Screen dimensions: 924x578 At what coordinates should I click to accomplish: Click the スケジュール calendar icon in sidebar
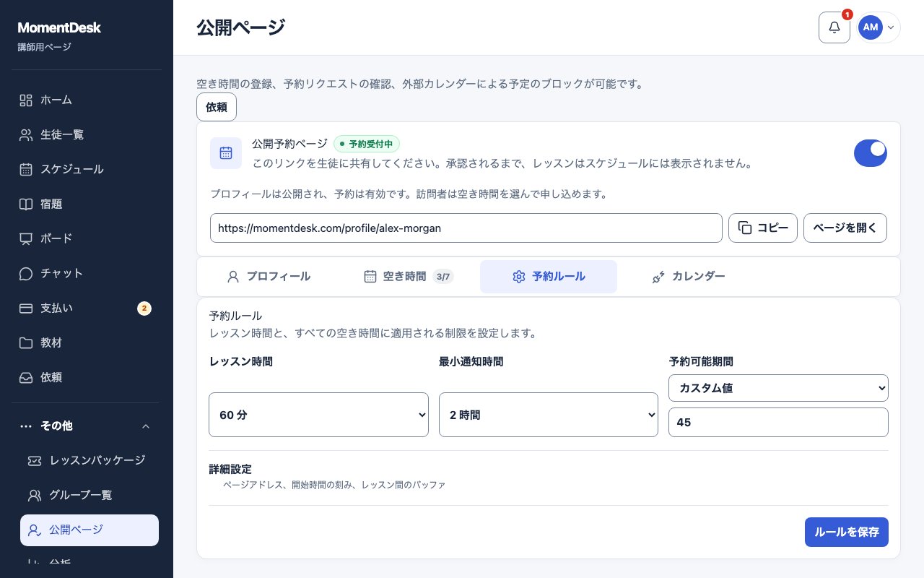26,169
